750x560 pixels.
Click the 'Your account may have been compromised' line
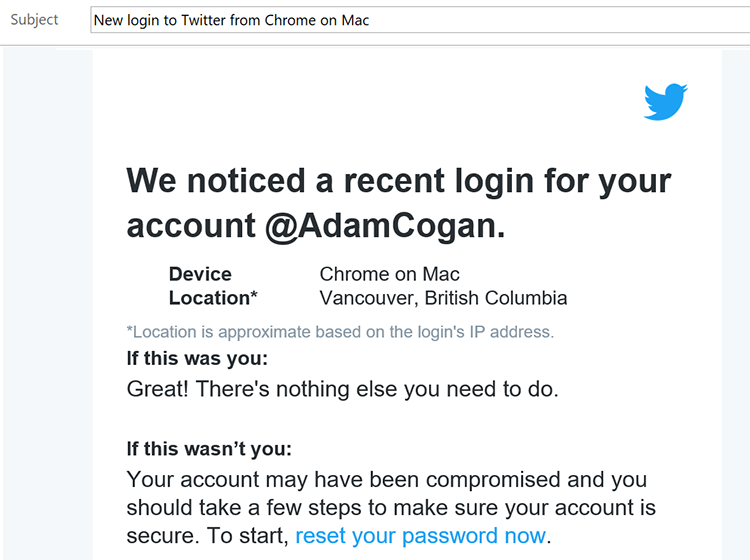[386, 480]
